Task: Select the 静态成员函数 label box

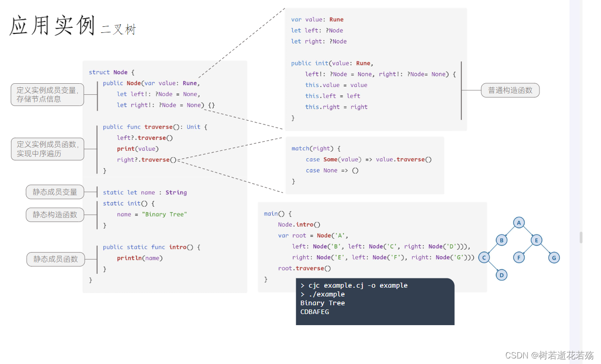Action: pos(56,259)
